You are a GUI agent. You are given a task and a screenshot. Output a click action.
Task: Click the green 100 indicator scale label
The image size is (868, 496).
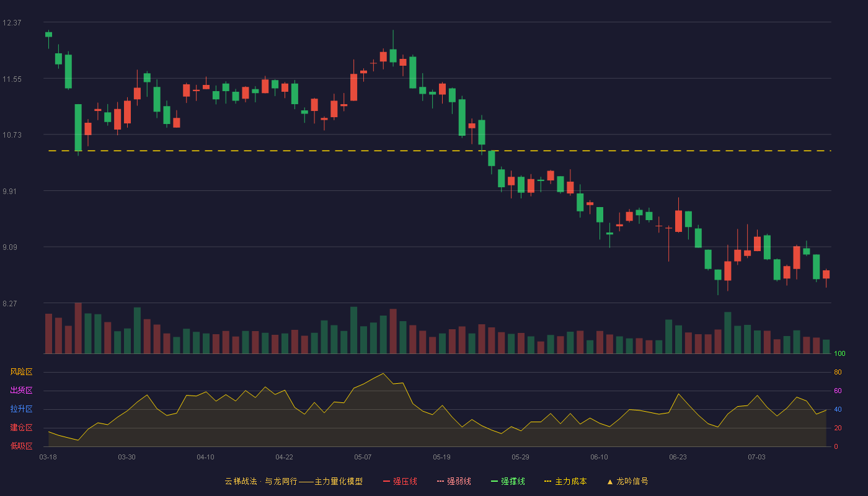point(839,354)
